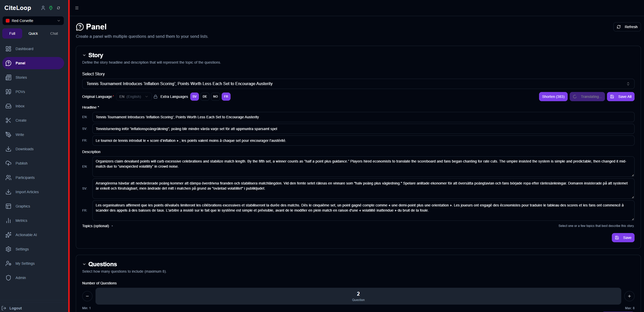644x312 pixels.
Task: Click the Shorten (383) button
Action: point(553,97)
